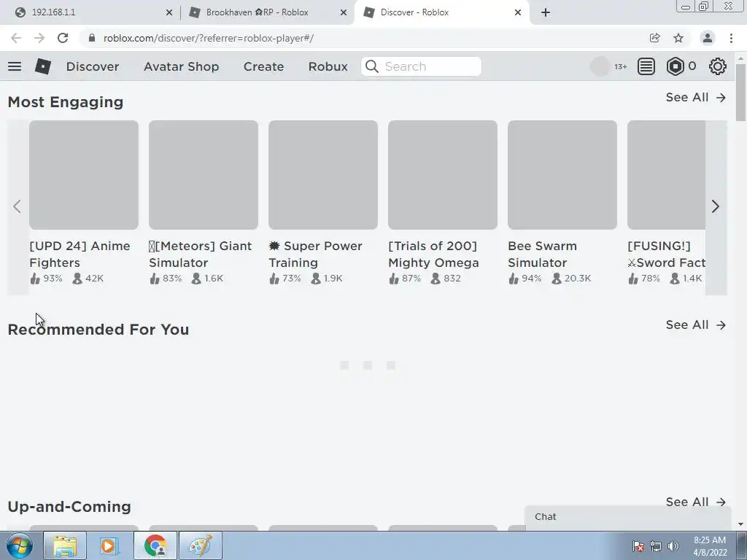Close the 192.168.1.1 tab
Image resolution: width=747 pixels, height=560 pixels.
tap(169, 12)
